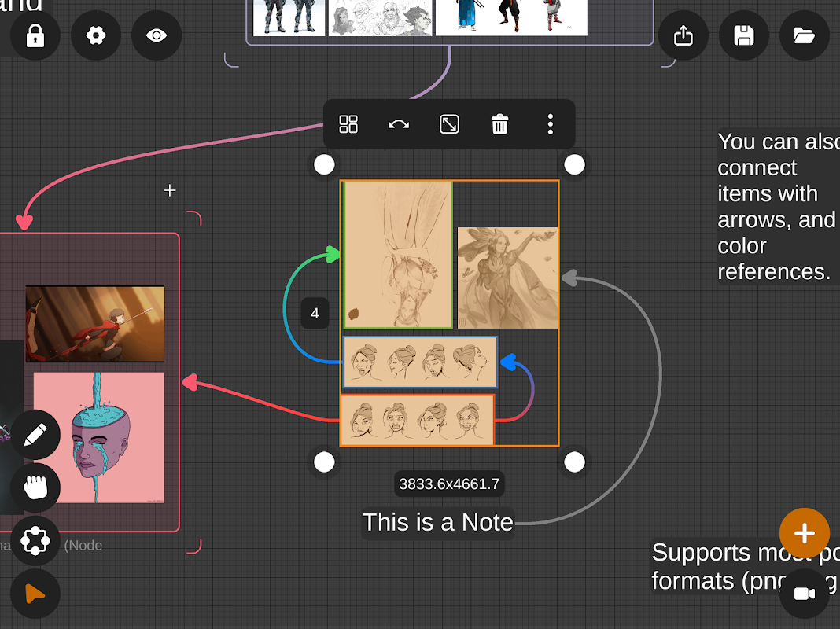
Task: Select the hand pan tool
Action: 35,487
